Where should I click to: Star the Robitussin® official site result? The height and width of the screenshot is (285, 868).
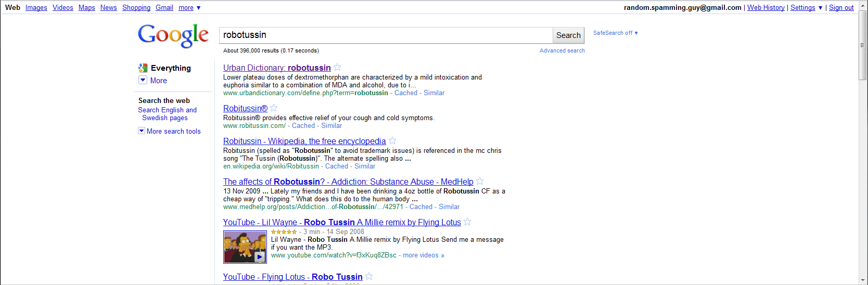click(x=274, y=108)
